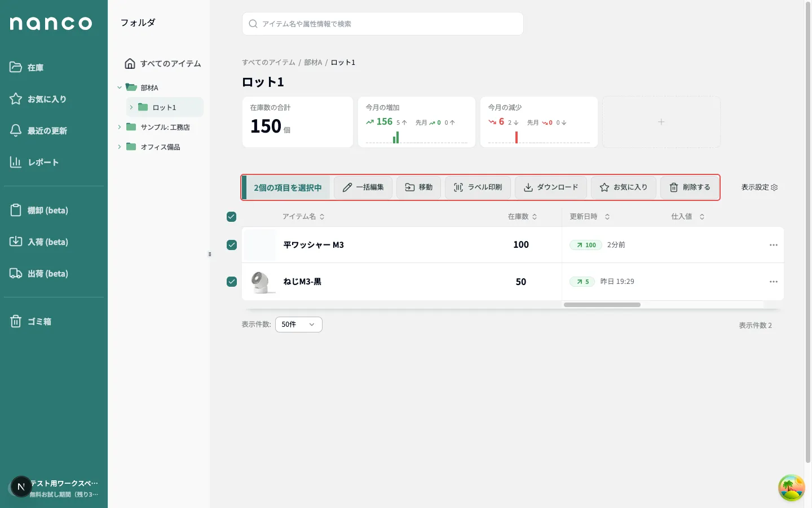Open 棚卸 (beta) page
The width and height of the screenshot is (812, 508).
pos(39,210)
